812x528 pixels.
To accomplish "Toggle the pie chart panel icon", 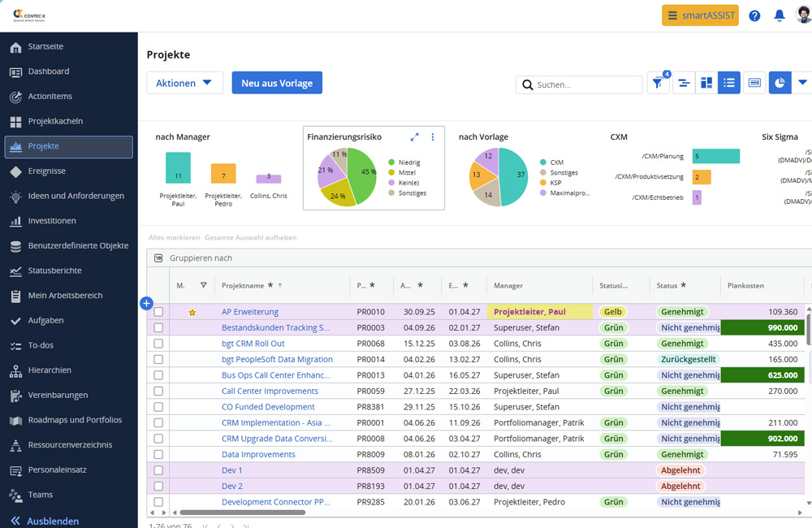I will coord(780,83).
